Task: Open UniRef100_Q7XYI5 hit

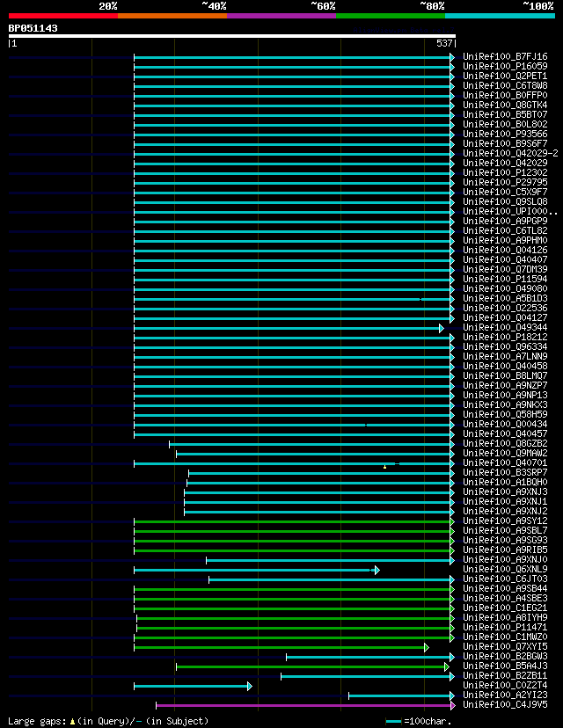Action: click(x=505, y=647)
